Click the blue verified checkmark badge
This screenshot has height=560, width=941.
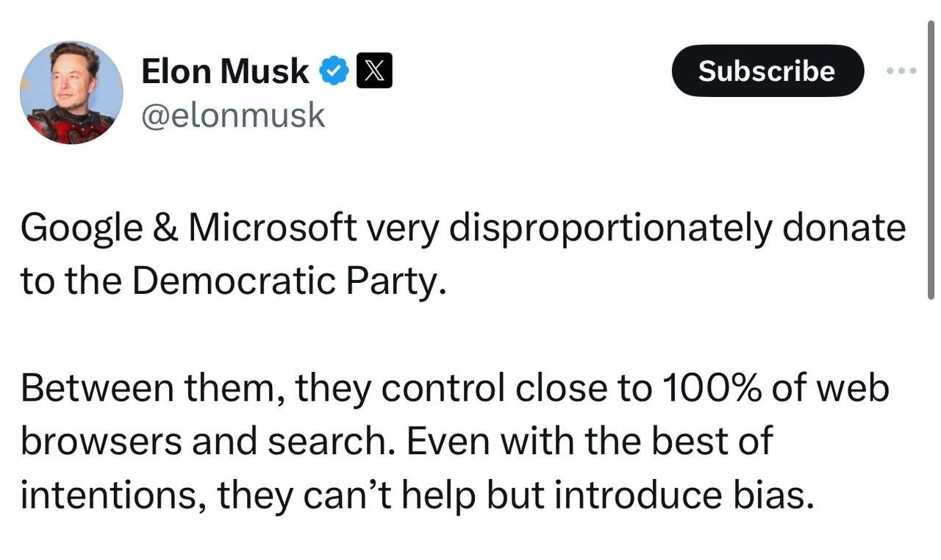click(x=334, y=71)
